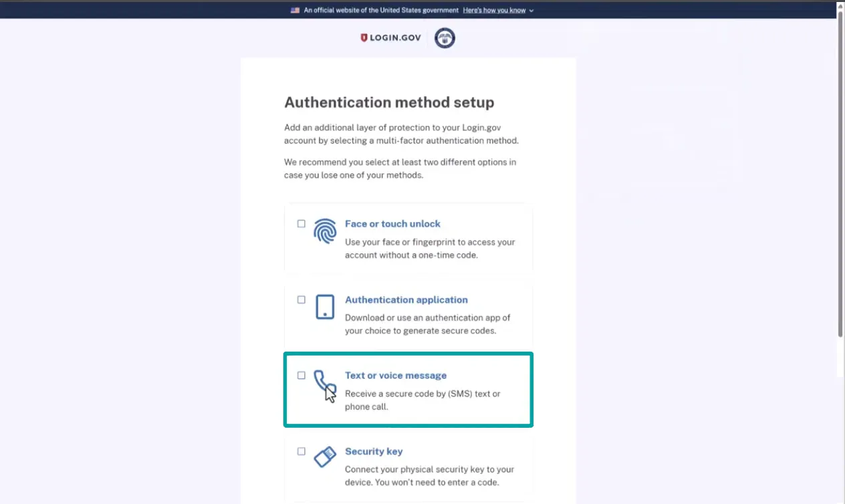
Task: Check the Text or voice message checkbox
Action: [x=301, y=375]
